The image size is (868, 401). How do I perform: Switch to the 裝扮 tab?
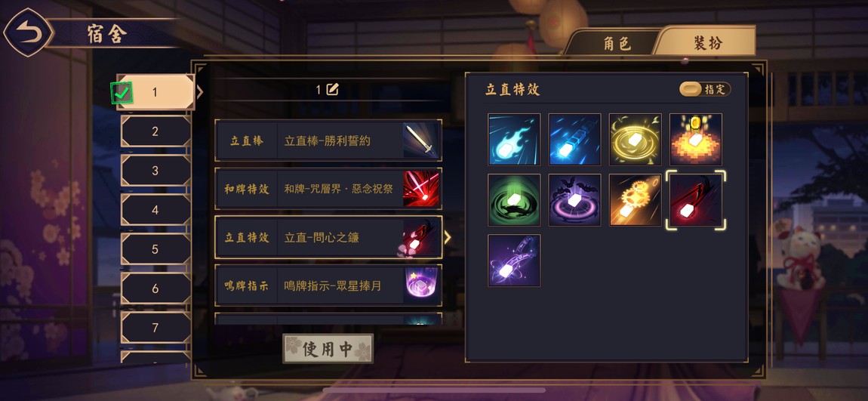[707, 42]
